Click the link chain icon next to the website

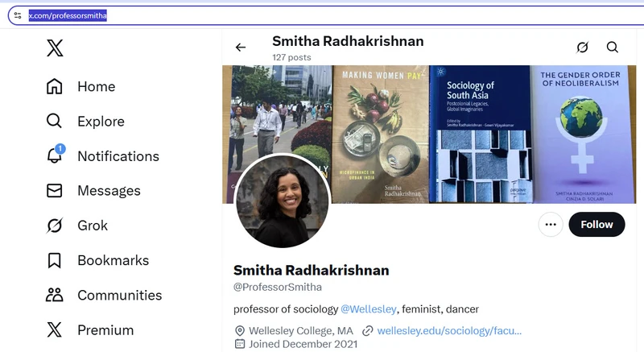pyautogui.click(x=368, y=330)
